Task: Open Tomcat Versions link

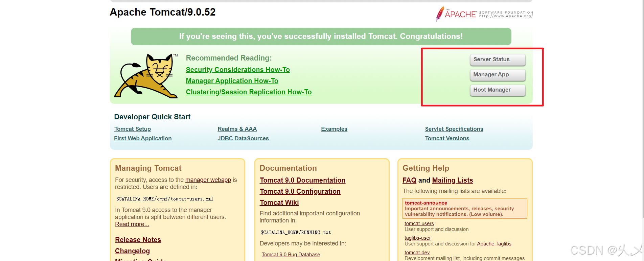Action: tap(447, 138)
